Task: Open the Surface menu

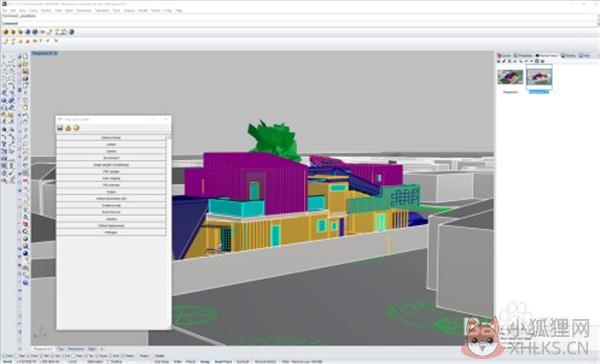Action: coord(46,11)
